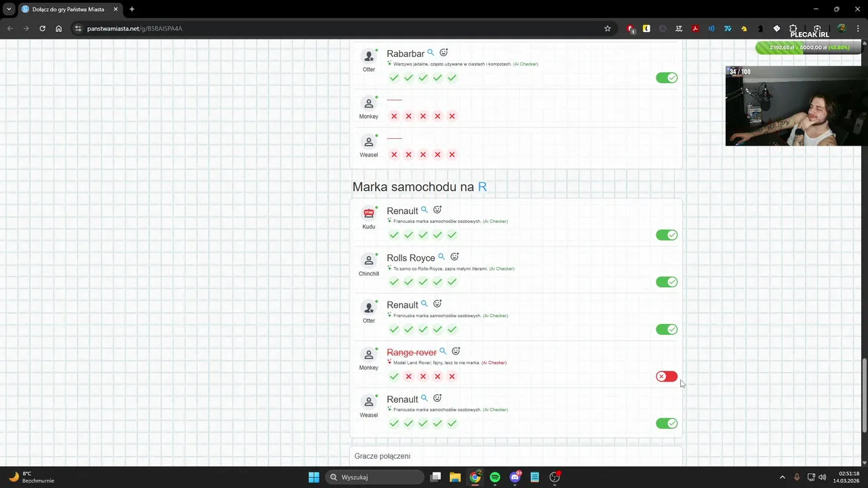Open emoji reaction for Weasel's Renault
Image resolution: width=868 pixels, height=488 pixels.
click(437, 398)
